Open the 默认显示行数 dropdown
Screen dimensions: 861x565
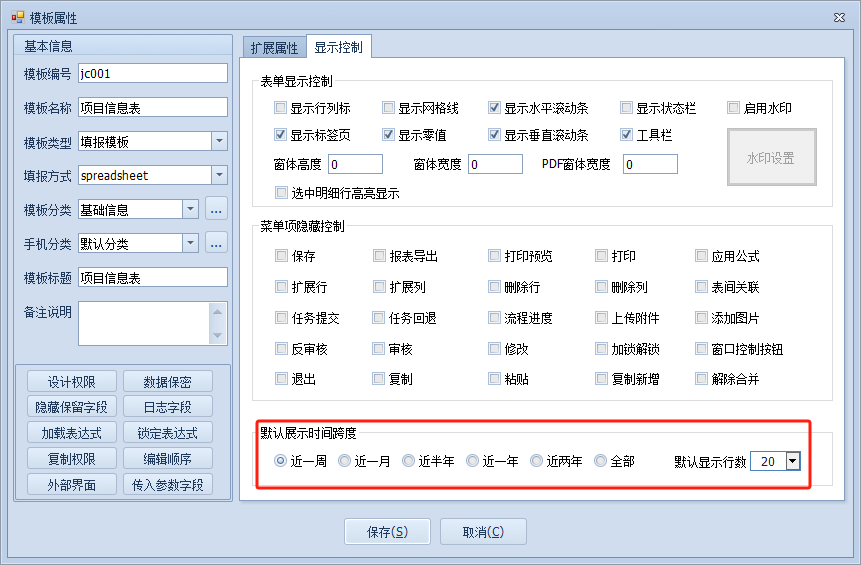793,461
